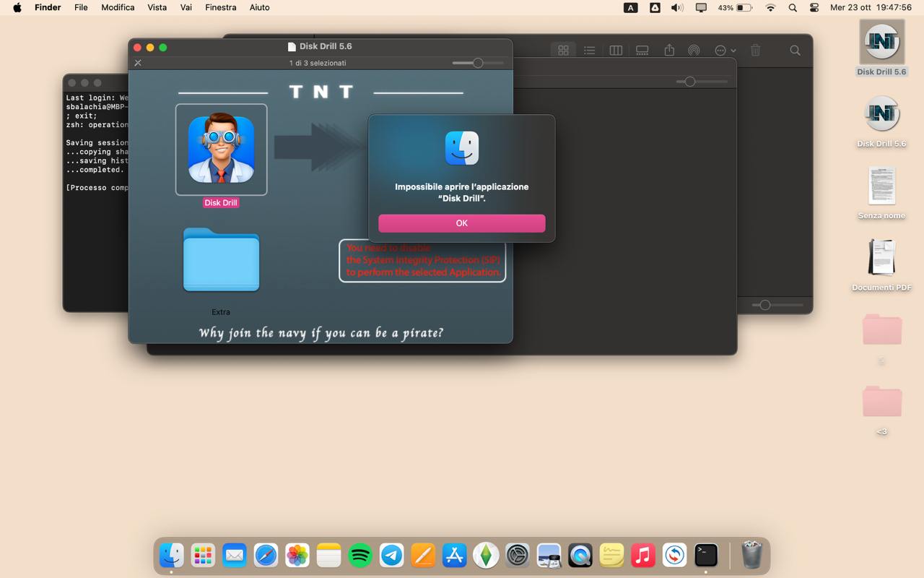Viewport: 924px width, 578px height.
Task: Open the Vai menu
Action: [186, 7]
